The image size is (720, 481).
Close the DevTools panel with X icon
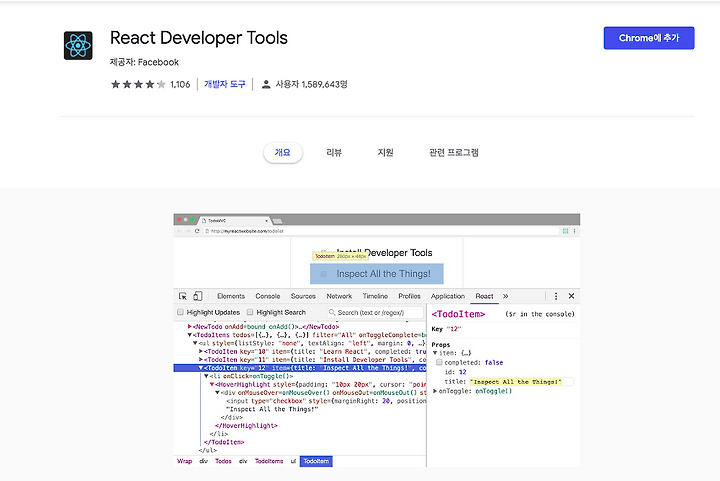click(x=571, y=296)
